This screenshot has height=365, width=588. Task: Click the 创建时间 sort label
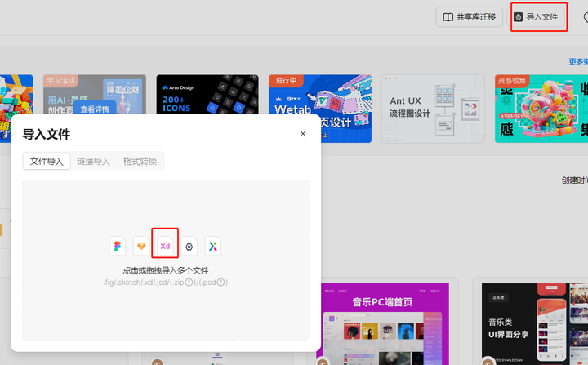[574, 180]
